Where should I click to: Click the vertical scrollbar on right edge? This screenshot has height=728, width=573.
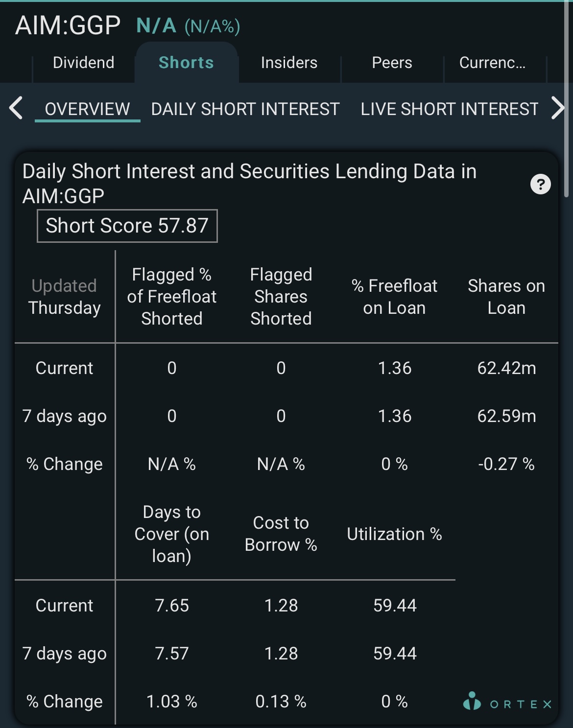click(x=567, y=98)
